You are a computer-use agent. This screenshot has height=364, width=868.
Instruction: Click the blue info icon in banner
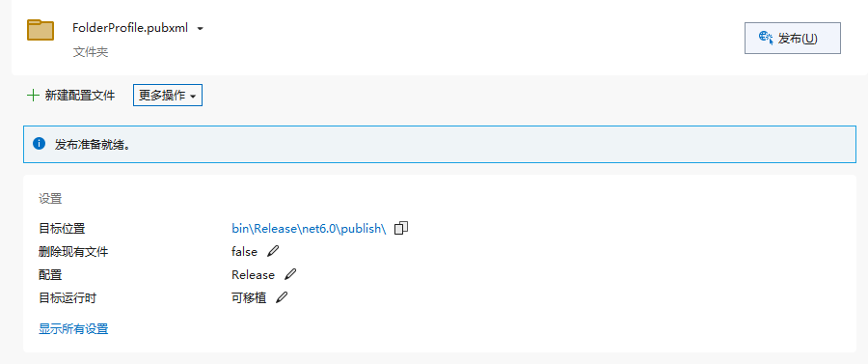39,144
